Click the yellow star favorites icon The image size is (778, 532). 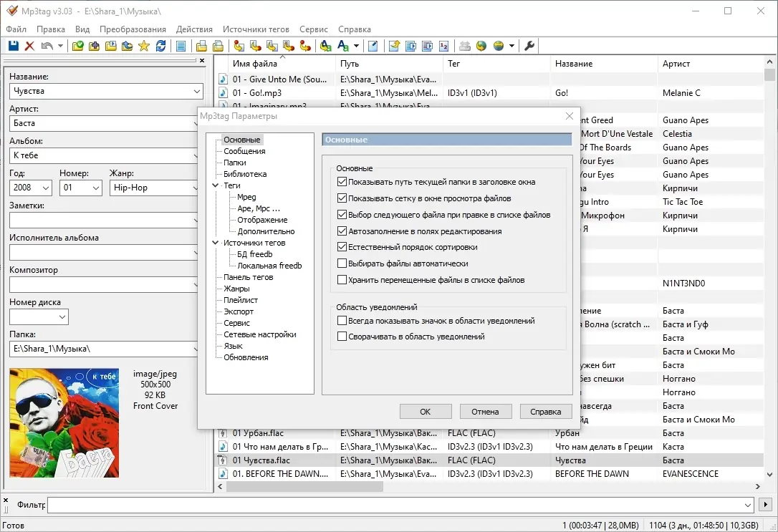[x=143, y=46]
